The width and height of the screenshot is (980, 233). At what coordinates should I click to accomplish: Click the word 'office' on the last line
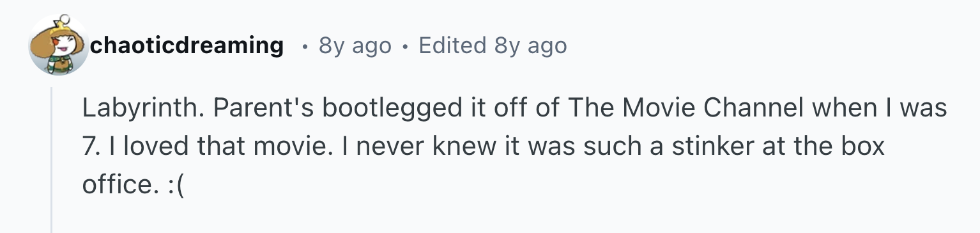[x=116, y=185]
